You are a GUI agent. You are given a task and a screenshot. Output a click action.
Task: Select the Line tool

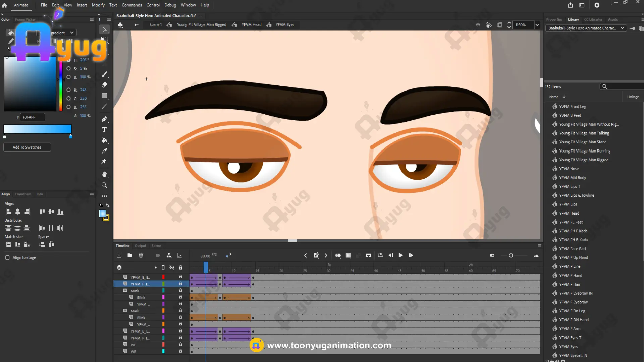click(x=104, y=106)
